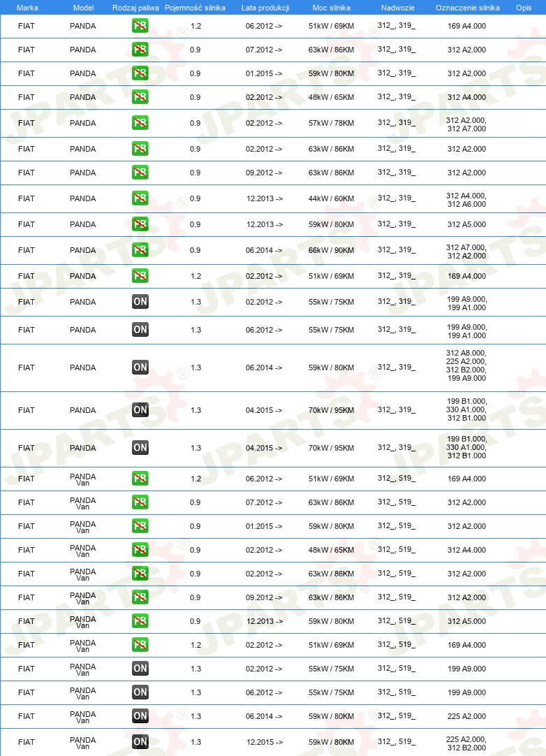
Task: Click the Marka column header
Action: (x=27, y=8)
